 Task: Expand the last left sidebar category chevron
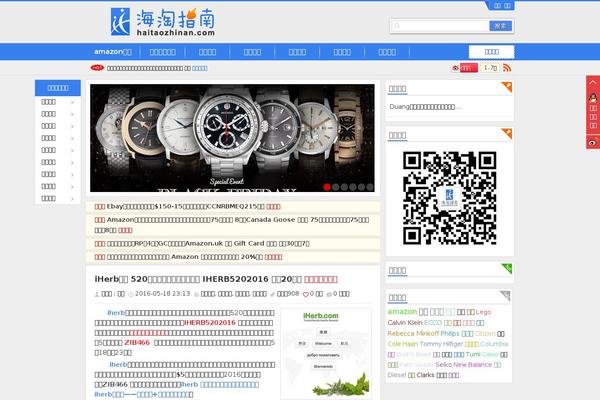[x=72, y=199]
